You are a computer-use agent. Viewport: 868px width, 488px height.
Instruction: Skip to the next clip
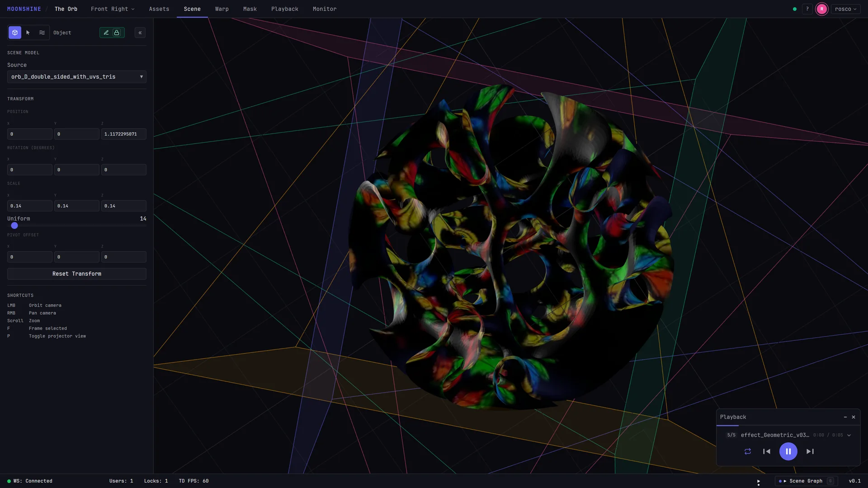pyautogui.click(x=810, y=451)
